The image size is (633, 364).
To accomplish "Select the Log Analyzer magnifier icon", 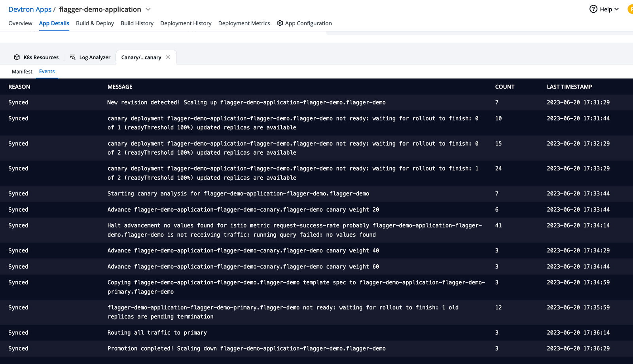I will tap(72, 57).
